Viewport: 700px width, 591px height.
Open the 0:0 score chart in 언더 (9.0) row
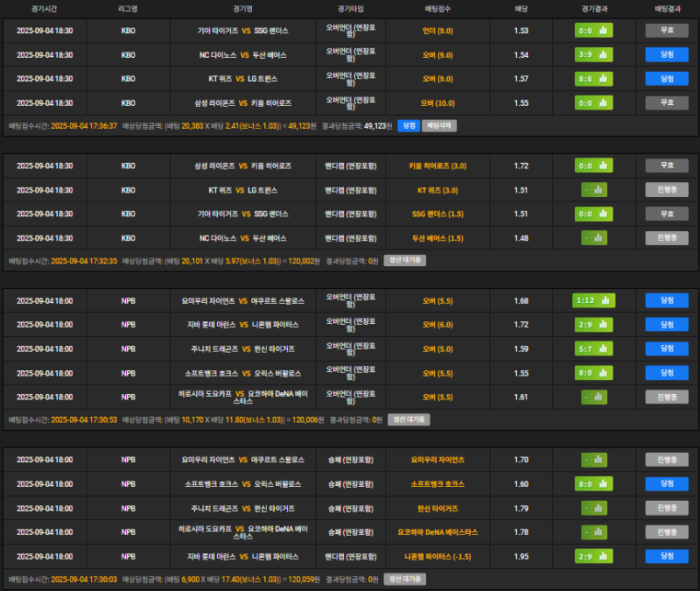click(593, 31)
